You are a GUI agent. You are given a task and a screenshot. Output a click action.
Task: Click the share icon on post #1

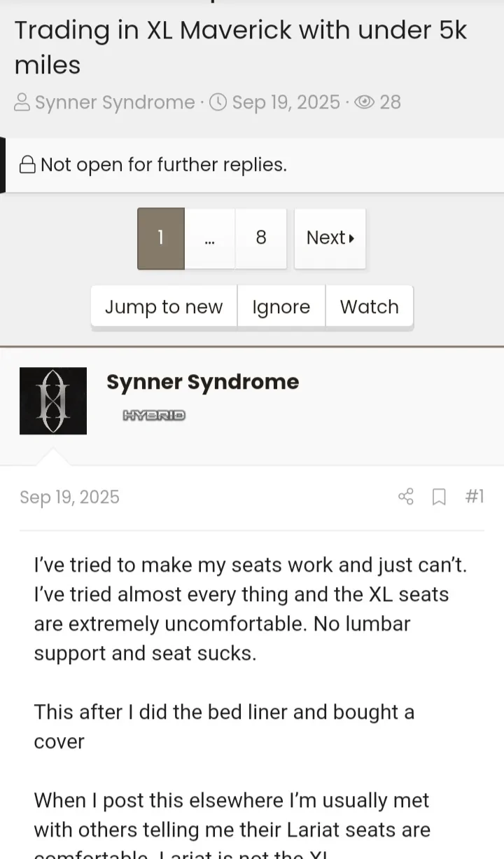pyautogui.click(x=406, y=497)
